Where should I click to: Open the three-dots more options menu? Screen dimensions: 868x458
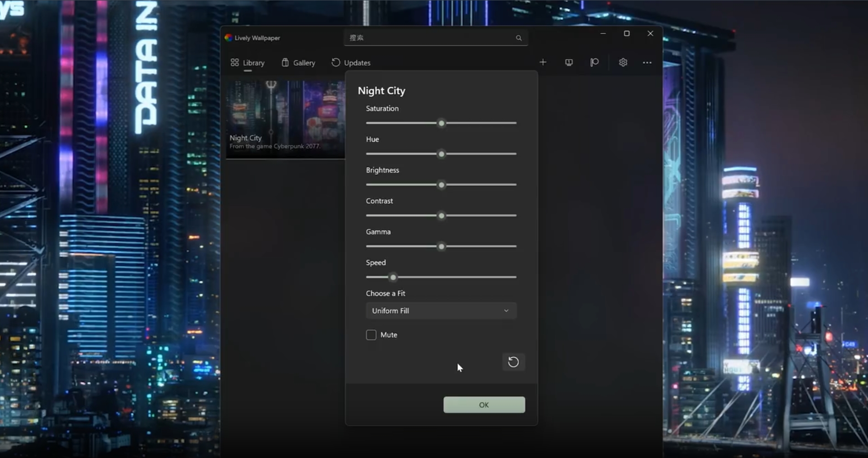(647, 63)
